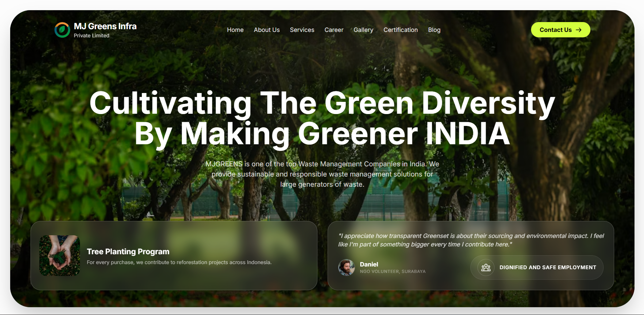Click Daniel's profile photo
The image size is (644, 315).
tap(347, 267)
